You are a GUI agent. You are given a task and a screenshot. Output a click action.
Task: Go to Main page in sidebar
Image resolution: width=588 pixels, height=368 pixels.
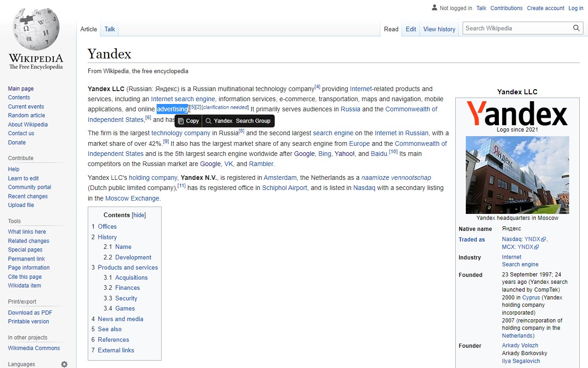coord(21,89)
